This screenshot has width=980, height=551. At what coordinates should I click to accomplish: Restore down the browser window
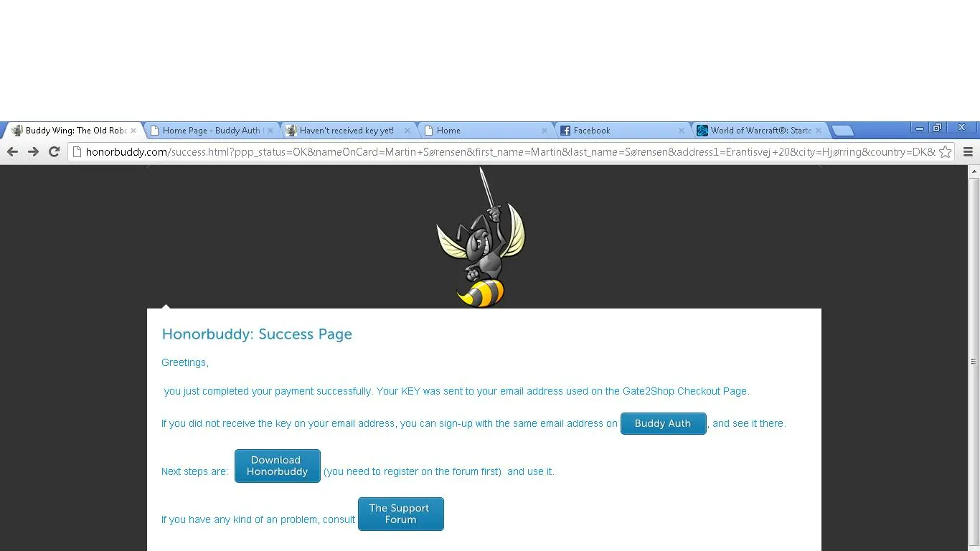pyautogui.click(x=937, y=128)
